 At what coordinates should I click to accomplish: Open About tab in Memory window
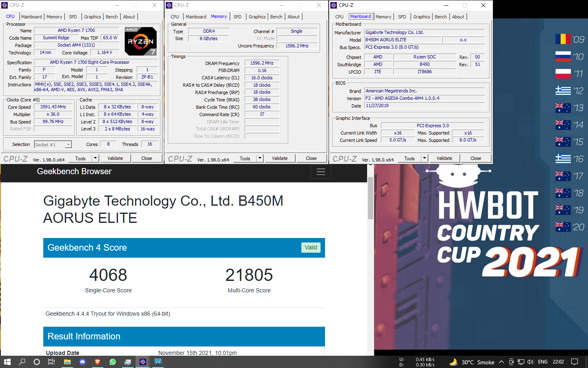[x=293, y=17]
